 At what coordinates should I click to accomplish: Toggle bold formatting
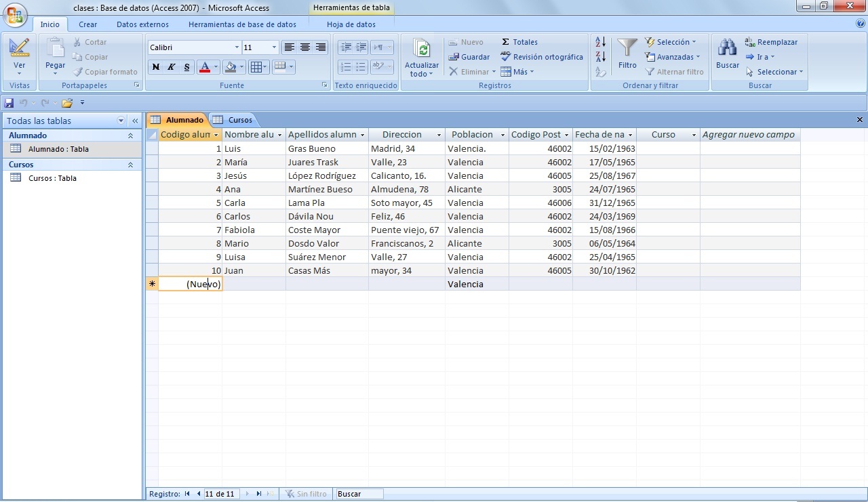coord(155,67)
